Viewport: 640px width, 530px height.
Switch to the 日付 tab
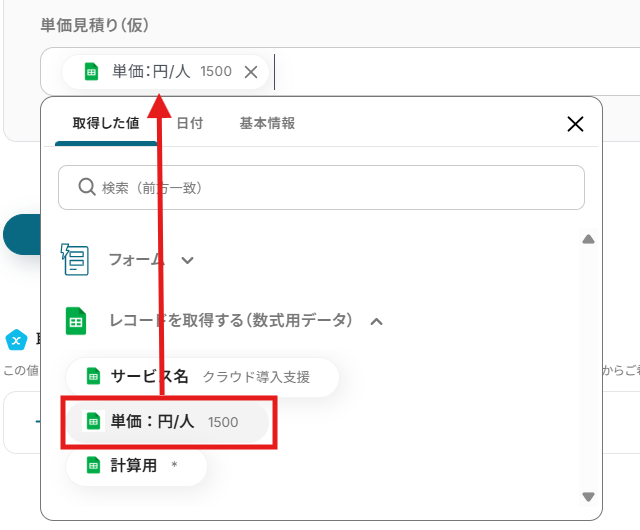click(x=190, y=123)
